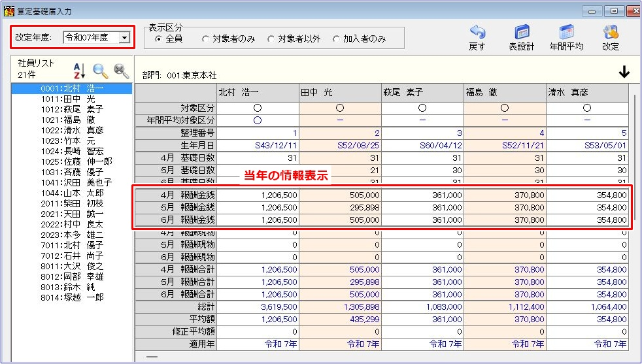Select the 全員 radio button

[158, 39]
